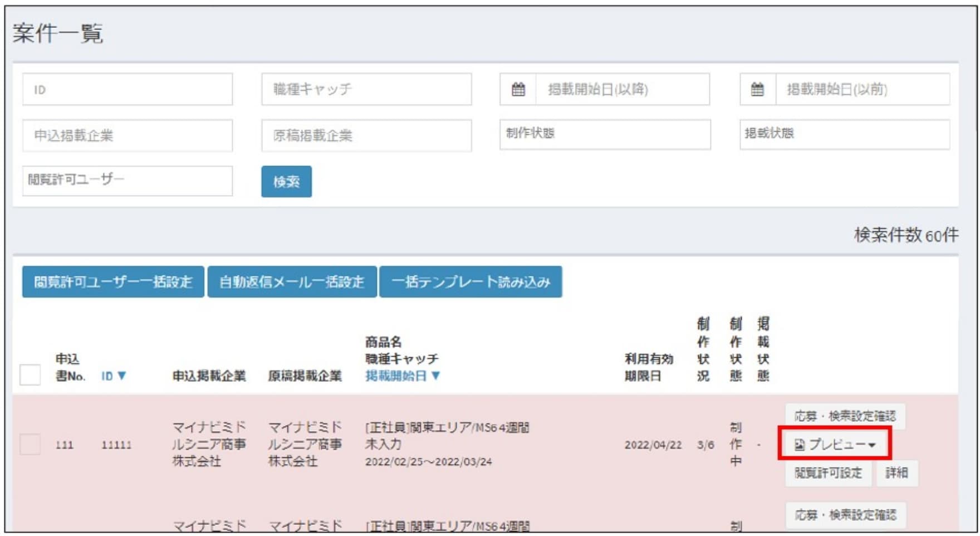Open the 掲載状態 filter dropdown

tap(844, 134)
